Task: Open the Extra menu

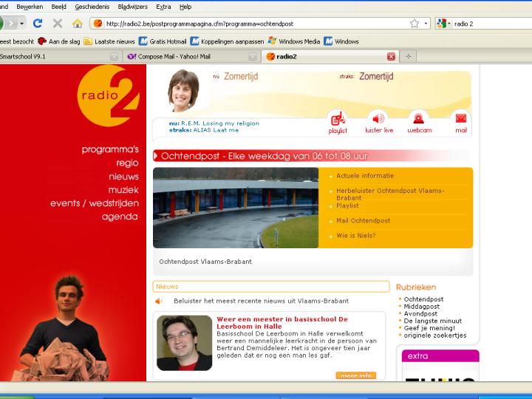Action: click(163, 7)
